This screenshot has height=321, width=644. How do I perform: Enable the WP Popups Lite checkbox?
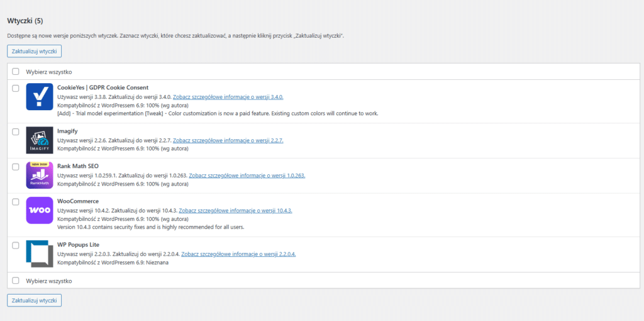coord(16,245)
